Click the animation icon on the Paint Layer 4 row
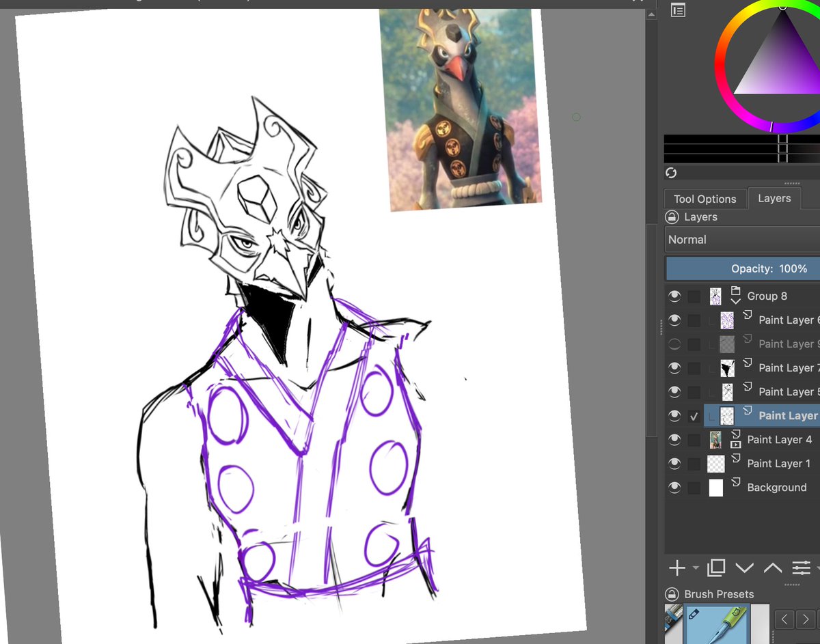This screenshot has height=644, width=820. pos(736,444)
